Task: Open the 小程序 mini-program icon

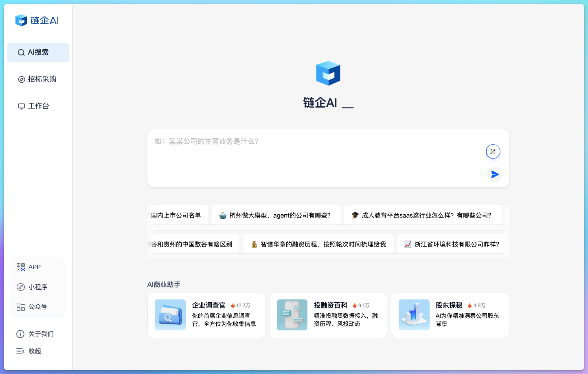Action: [x=20, y=287]
